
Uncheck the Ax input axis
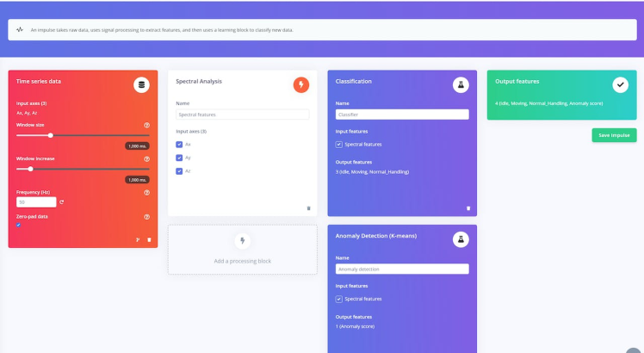179,145
